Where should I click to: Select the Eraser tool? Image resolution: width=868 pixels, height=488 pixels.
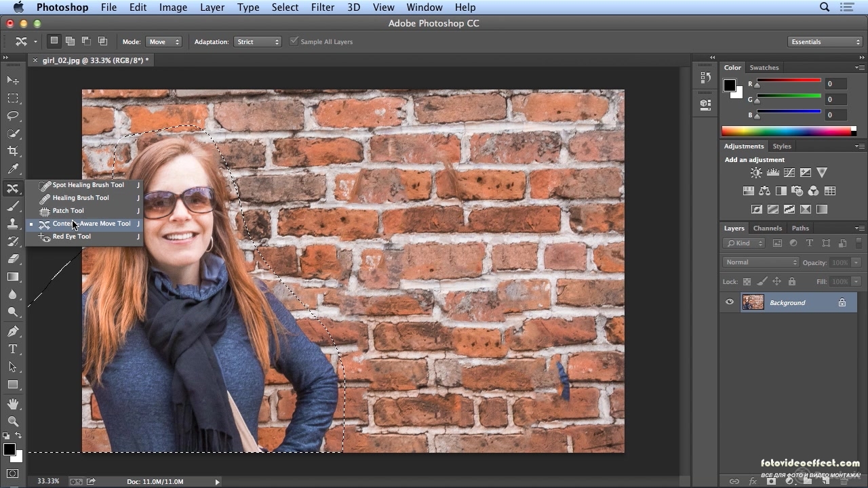point(13,259)
